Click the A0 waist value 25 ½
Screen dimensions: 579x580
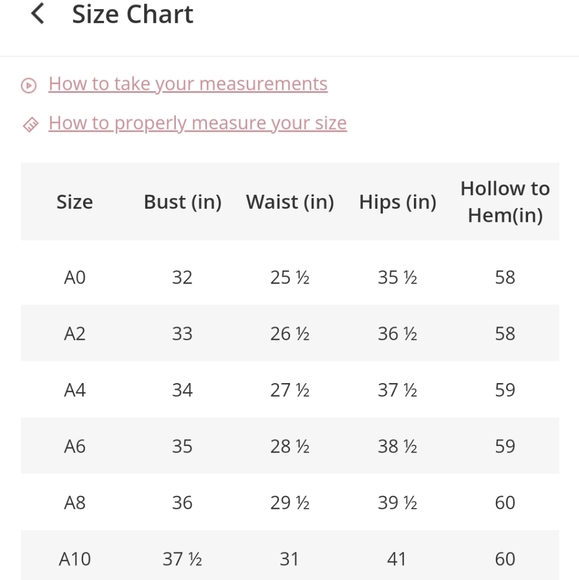290,277
